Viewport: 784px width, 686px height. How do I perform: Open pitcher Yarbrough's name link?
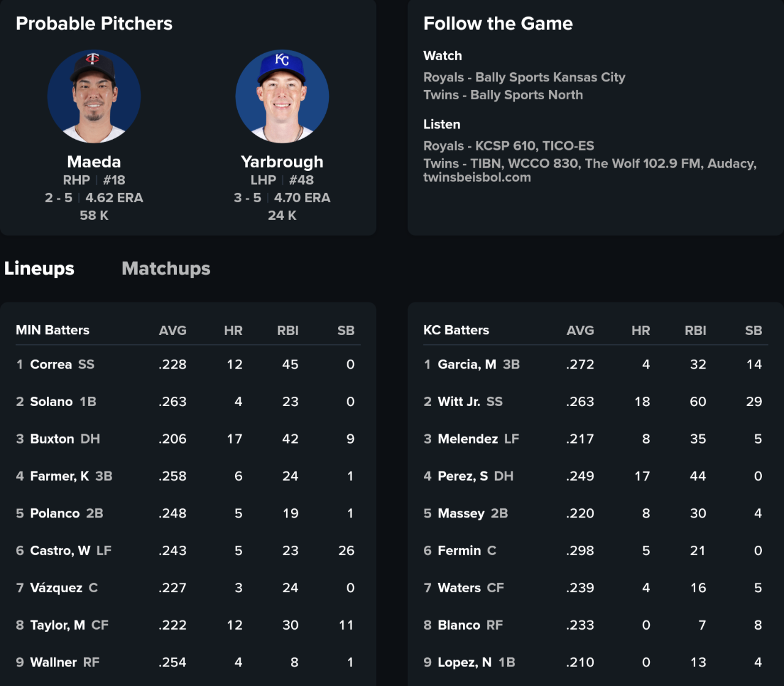click(x=282, y=162)
